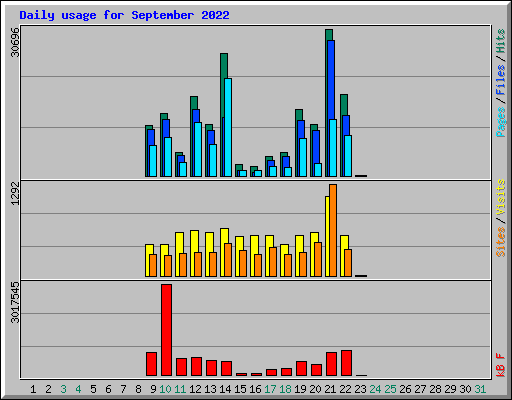
Task: Click the chart title 'Daily usage for September 2022'
Action: [124, 15]
